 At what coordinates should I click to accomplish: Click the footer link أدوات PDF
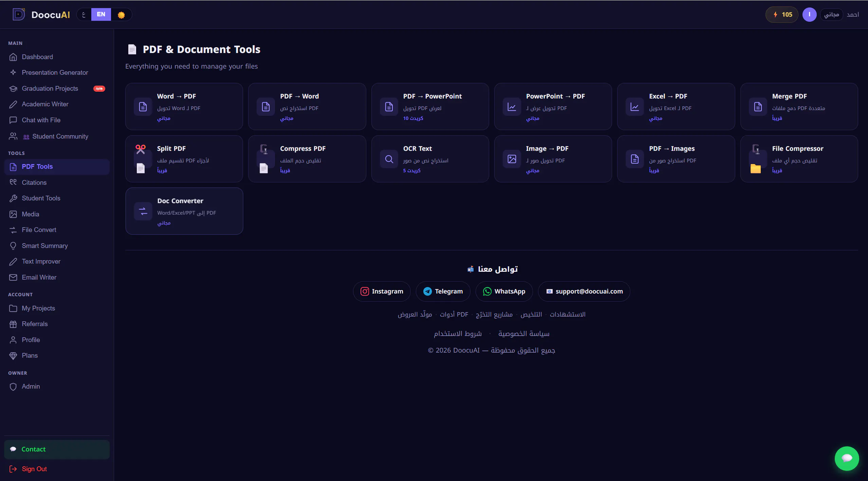[454, 315]
